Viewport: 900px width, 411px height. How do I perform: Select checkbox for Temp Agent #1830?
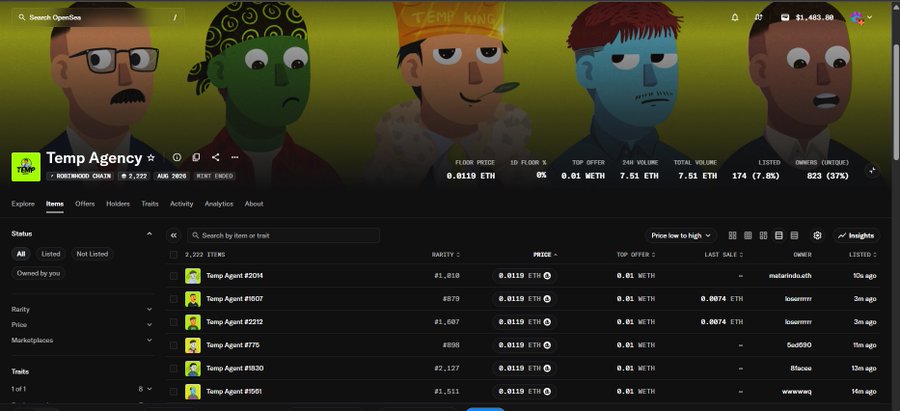[x=174, y=369]
